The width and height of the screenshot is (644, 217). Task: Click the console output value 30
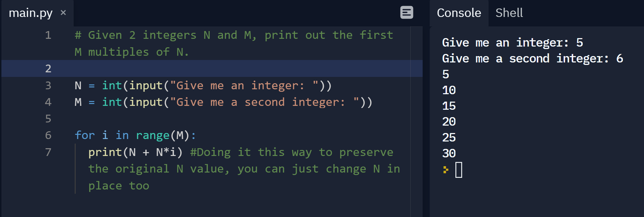click(x=449, y=153)
